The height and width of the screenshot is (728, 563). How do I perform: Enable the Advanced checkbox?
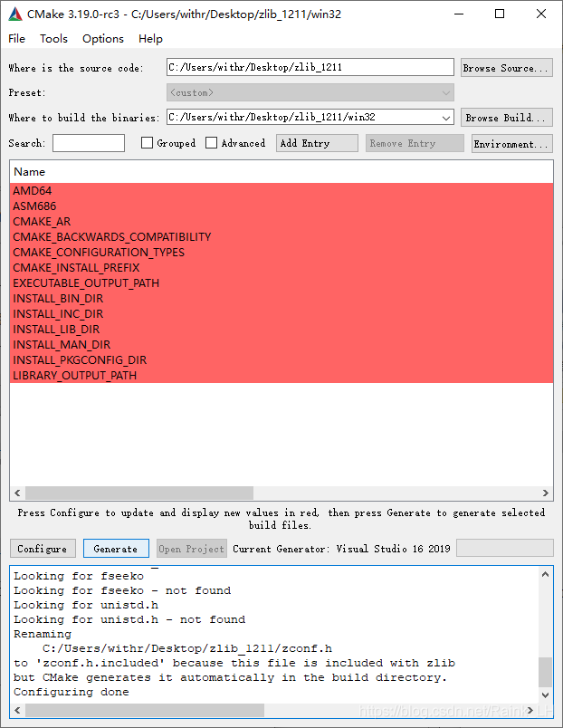(x=211, y=142)
